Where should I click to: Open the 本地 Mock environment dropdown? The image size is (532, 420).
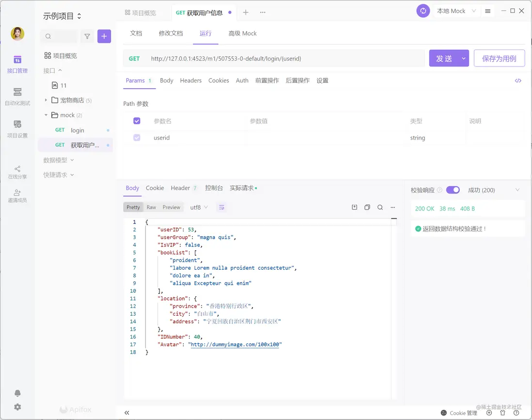[x=456, y=11]
